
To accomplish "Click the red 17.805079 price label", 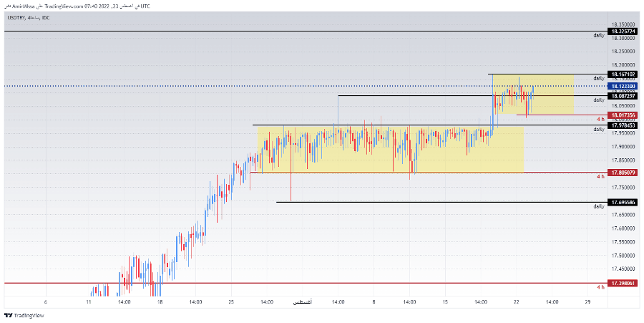I will pyautogui.click(x=623, y=173).
